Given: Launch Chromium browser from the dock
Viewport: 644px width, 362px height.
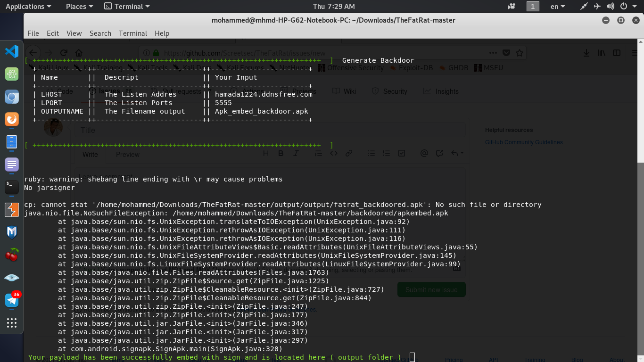Looking at the screenshot, I should click(12, 97).
